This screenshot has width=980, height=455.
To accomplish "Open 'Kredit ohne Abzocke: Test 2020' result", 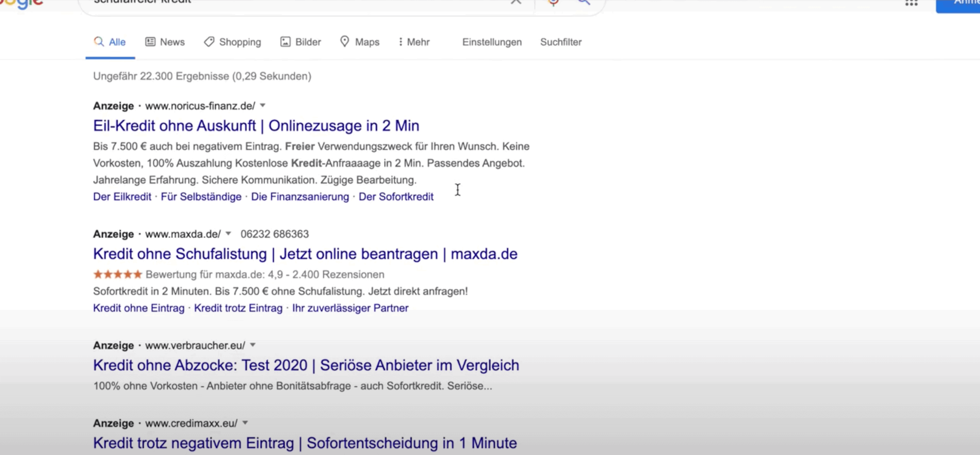I will (x=306, y=365).
